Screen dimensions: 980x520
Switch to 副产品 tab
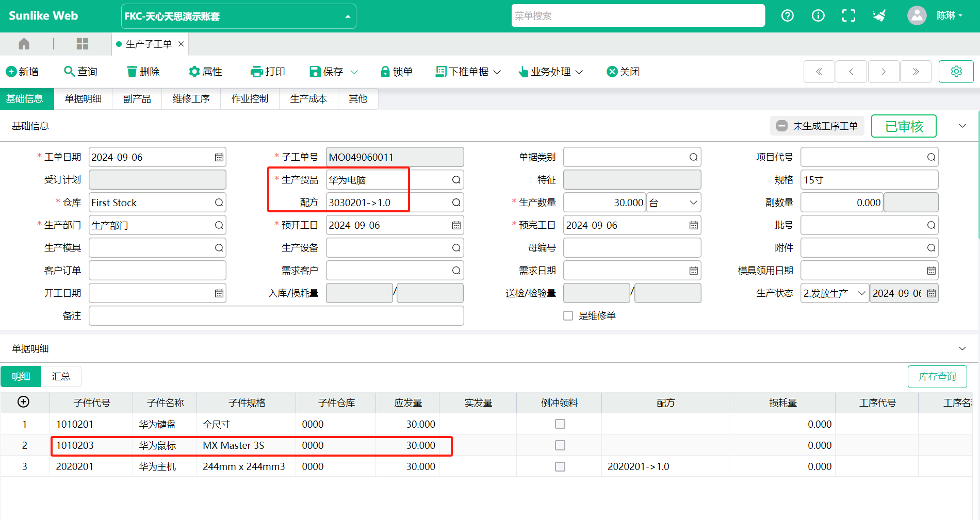coord(137,99)
